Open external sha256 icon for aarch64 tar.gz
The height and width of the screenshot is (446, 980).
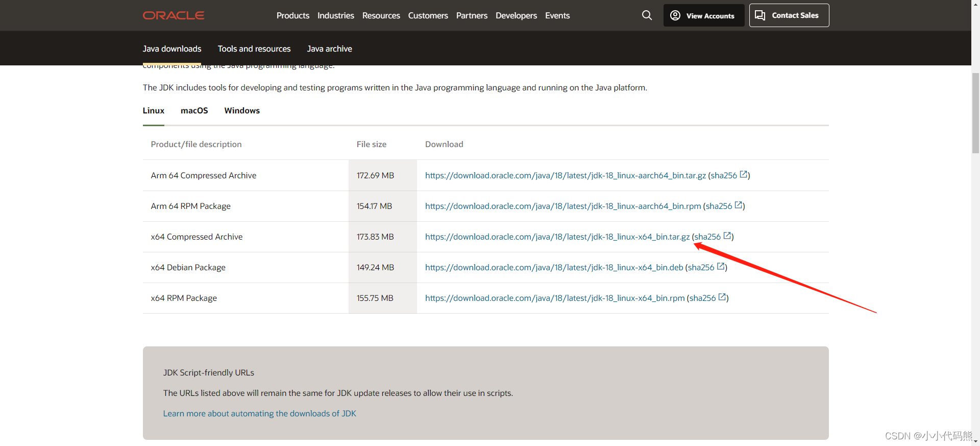[744, 175]
